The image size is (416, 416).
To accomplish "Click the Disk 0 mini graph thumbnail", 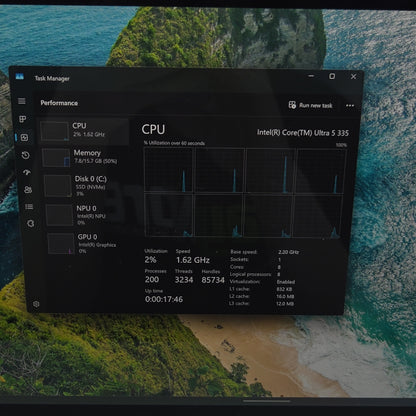I will (x=58, y=185).
